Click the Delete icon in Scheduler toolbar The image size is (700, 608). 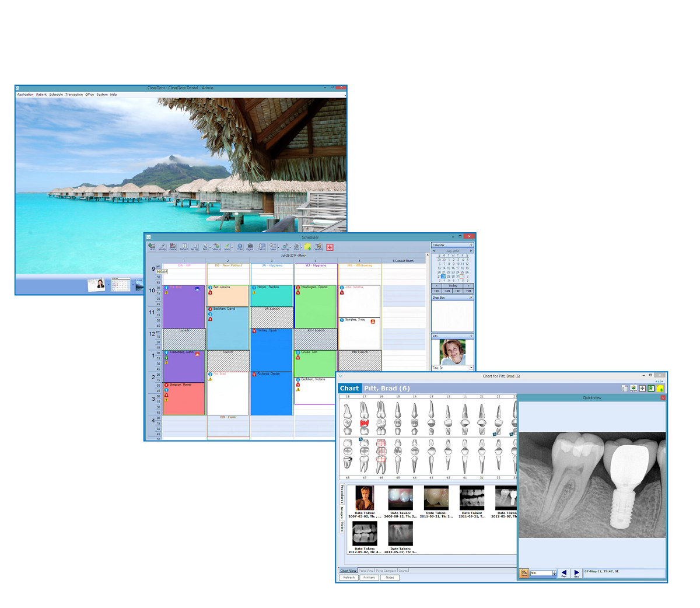[173, 247]
